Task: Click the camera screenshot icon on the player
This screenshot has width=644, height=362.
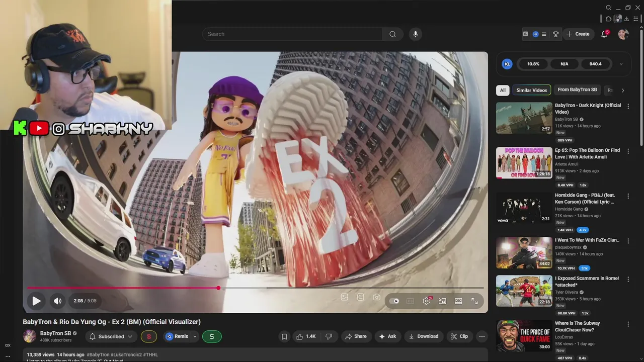Action: point(376,297)
